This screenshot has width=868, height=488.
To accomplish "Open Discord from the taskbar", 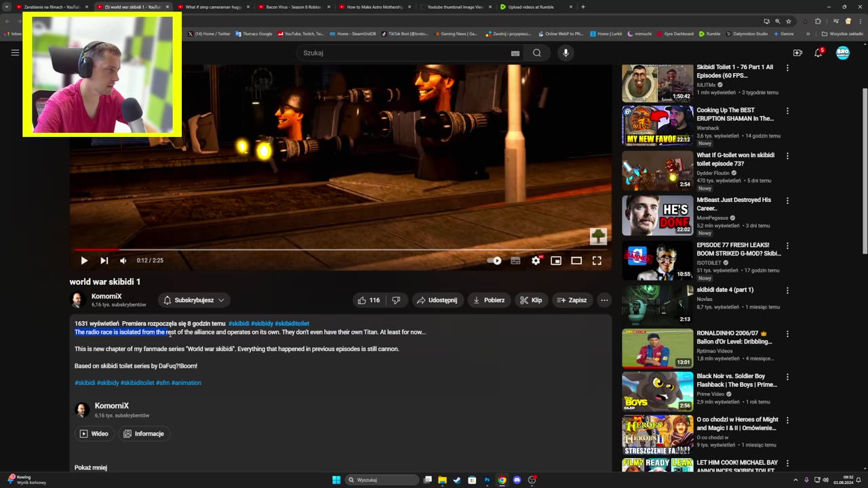I will coord(517,480).
